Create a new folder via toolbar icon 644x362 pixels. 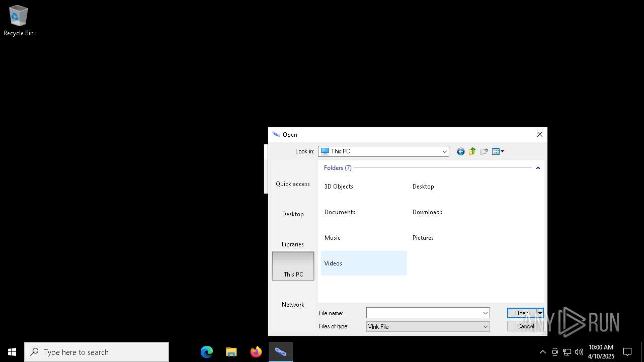[484, 151]
